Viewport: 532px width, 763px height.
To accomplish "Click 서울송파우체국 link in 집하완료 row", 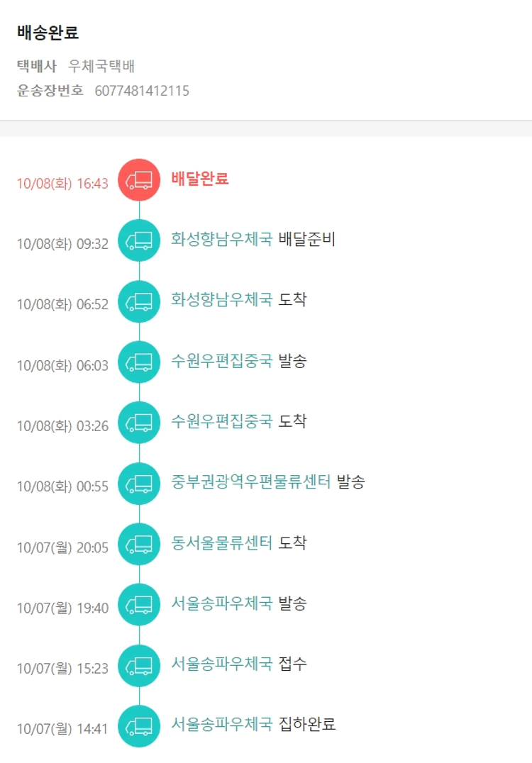I will (x=221, y=724).
